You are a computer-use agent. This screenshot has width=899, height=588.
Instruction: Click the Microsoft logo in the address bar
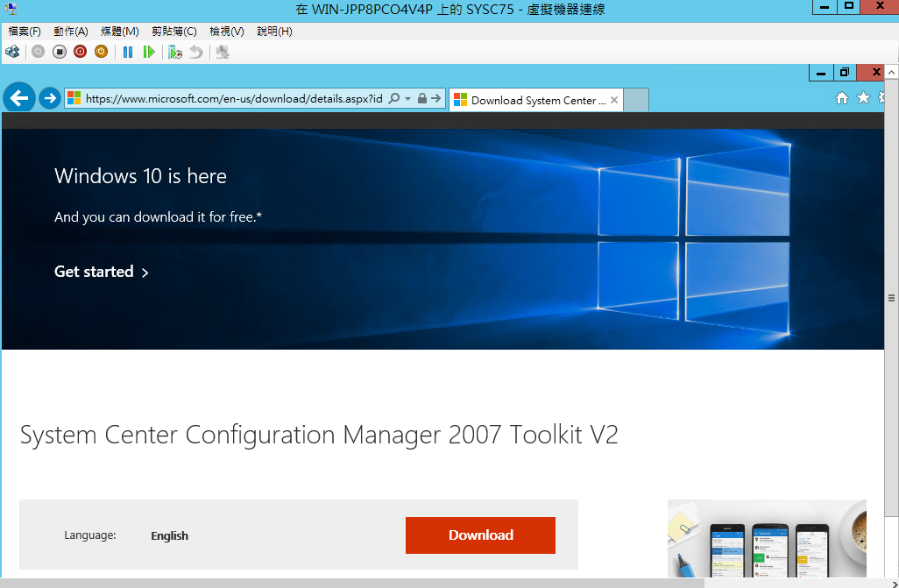74,98
